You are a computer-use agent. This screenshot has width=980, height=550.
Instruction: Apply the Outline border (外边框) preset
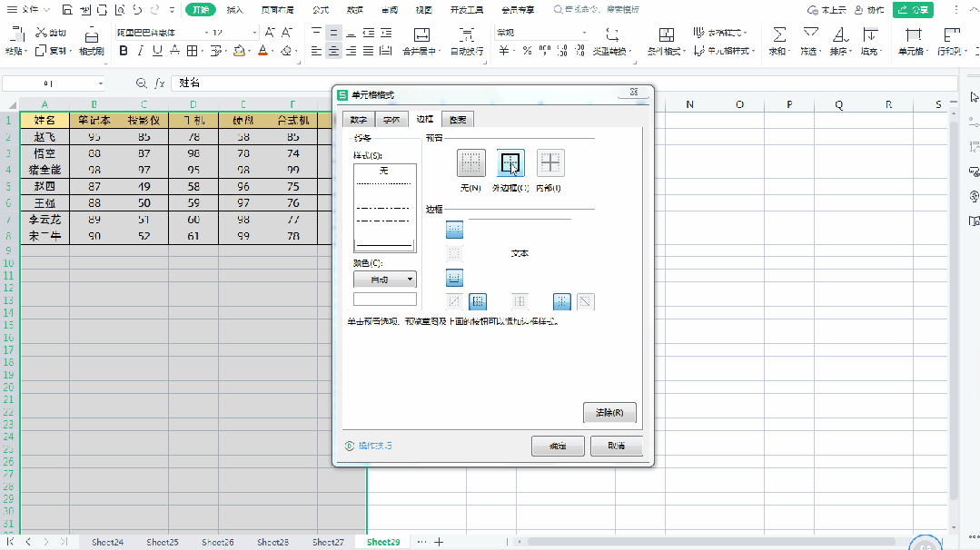510,163
